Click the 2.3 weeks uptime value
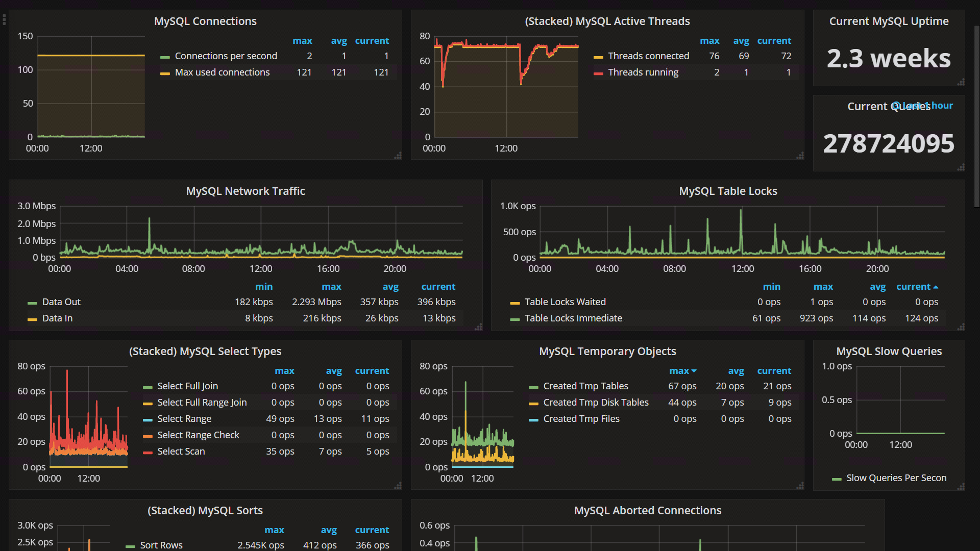This screenshot has width=980, height=551. [x=889, y=59]
